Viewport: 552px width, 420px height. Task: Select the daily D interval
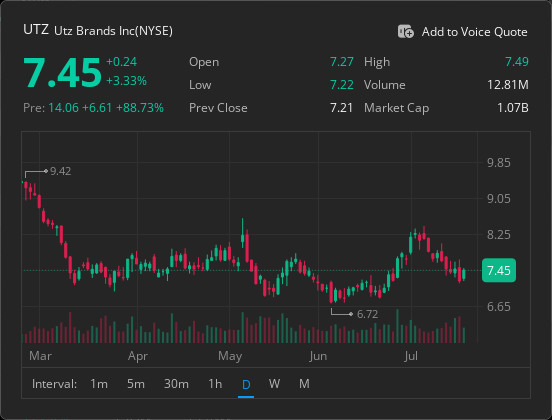(x=246, y=384)
